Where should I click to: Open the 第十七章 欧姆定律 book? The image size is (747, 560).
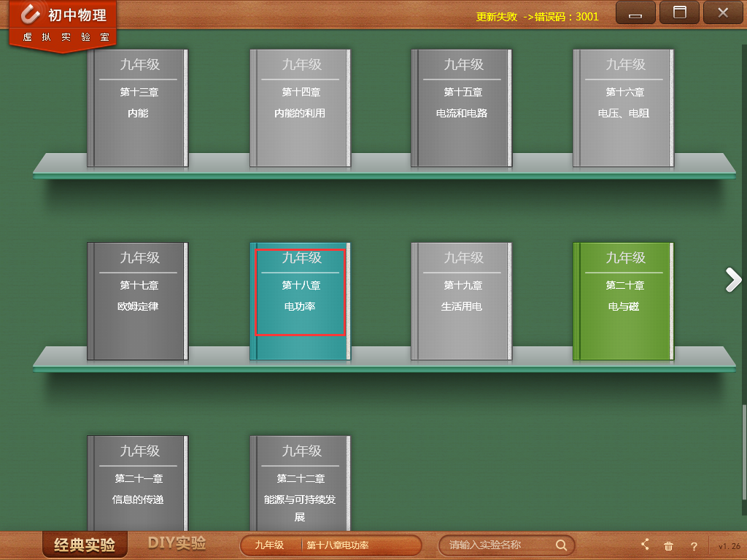pyautogui.click(x=138, y=301)
